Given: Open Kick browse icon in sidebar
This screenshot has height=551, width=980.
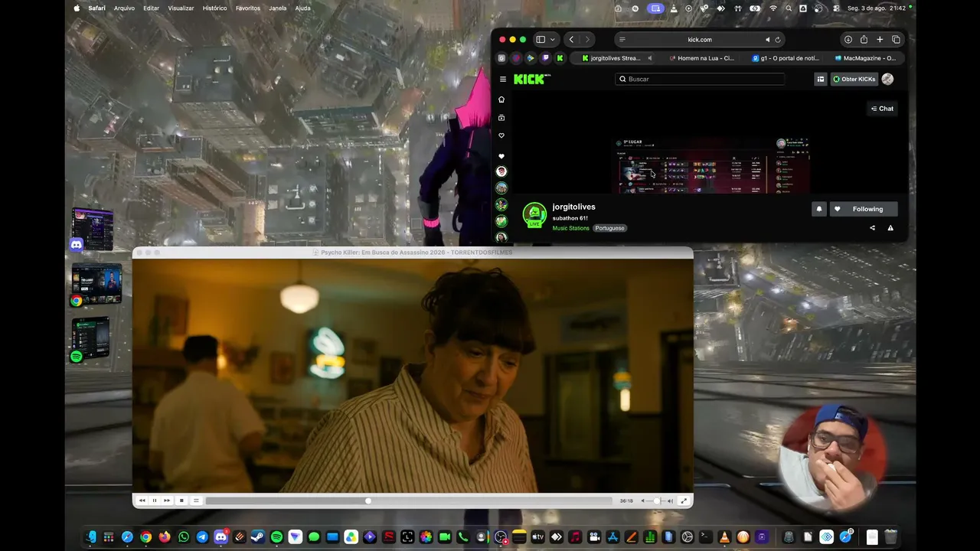Looking at the screenshot, I should [501, 118].
